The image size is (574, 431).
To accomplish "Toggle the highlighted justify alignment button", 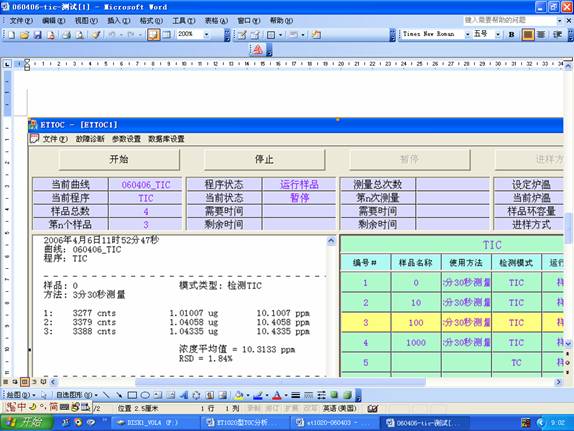I will point(528,35).
